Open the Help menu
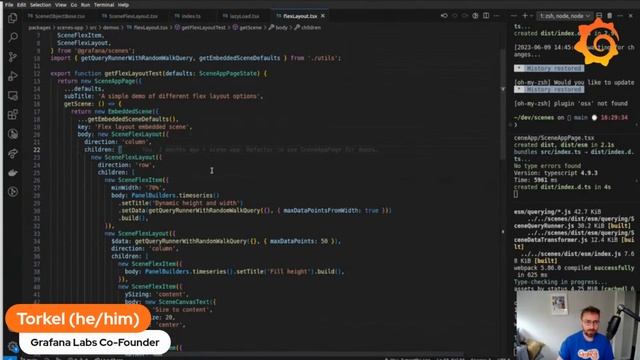This screenshot has height=360, width=640. pyautogui.click(x=123, y=5)
